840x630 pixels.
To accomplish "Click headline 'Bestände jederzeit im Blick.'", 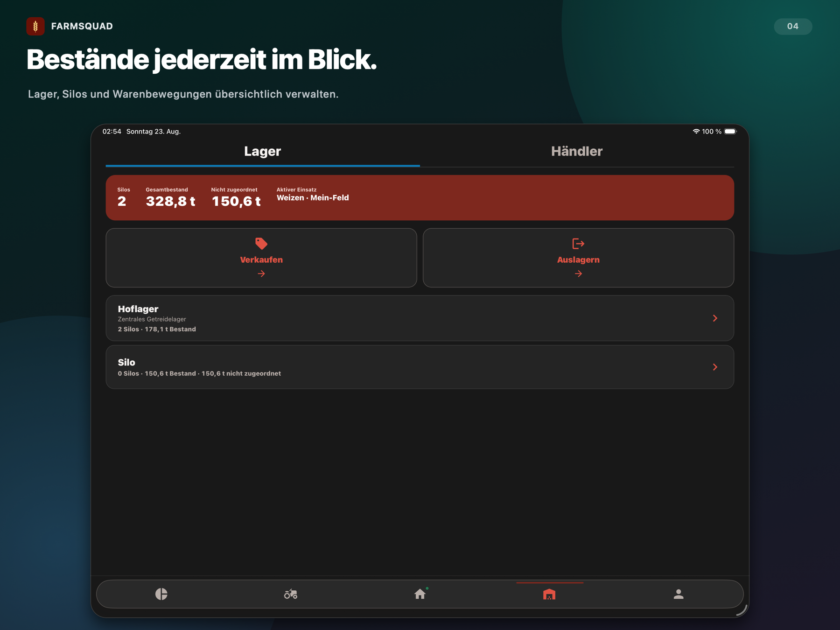I will [x=202, y=60].
